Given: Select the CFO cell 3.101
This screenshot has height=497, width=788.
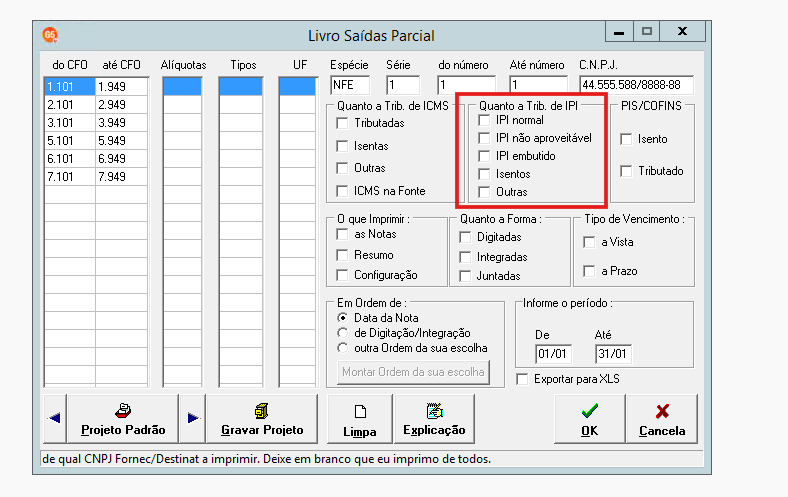Looking at the screenshot, I should tap(70, 123).
